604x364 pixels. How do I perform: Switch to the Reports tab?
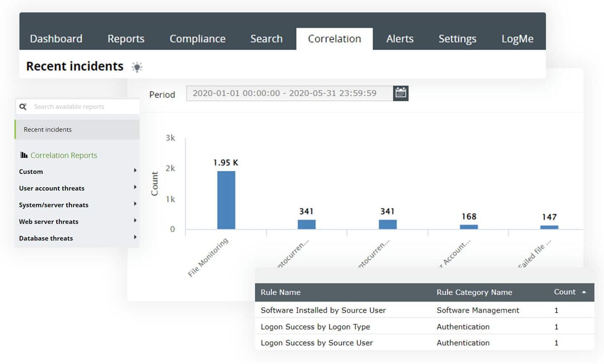click(x=126, y=38)
